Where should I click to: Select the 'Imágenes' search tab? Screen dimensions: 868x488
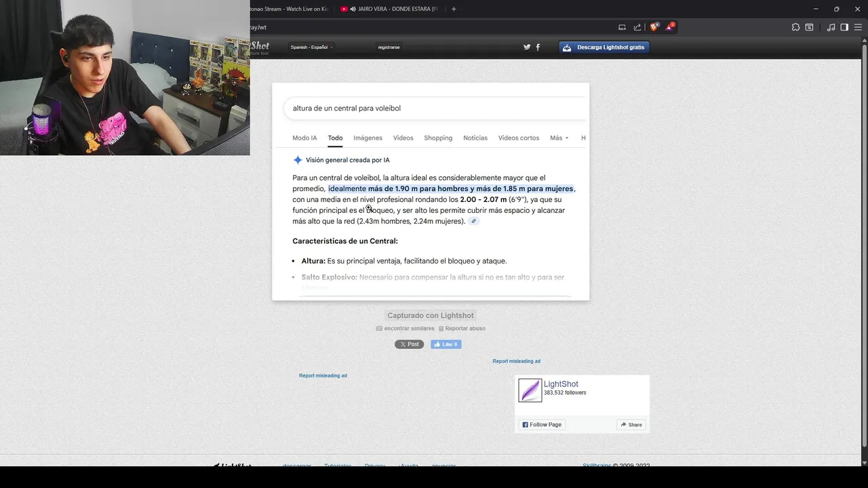368,138
